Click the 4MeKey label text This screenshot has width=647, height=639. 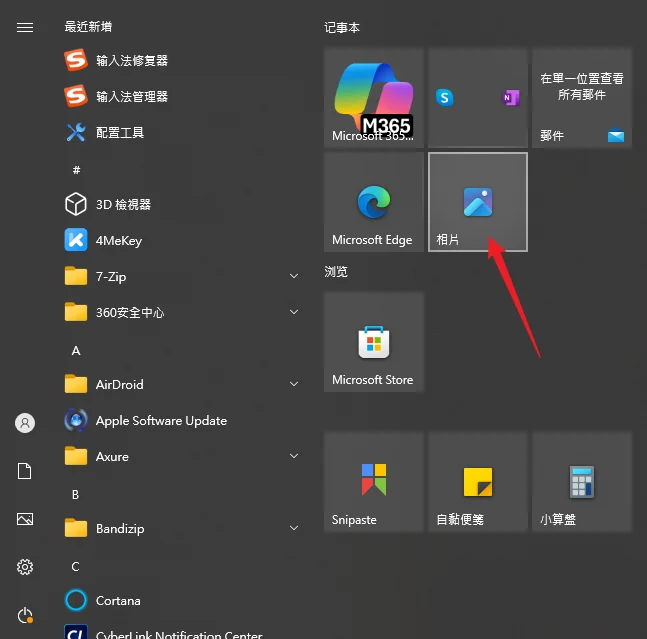[119, 241]
